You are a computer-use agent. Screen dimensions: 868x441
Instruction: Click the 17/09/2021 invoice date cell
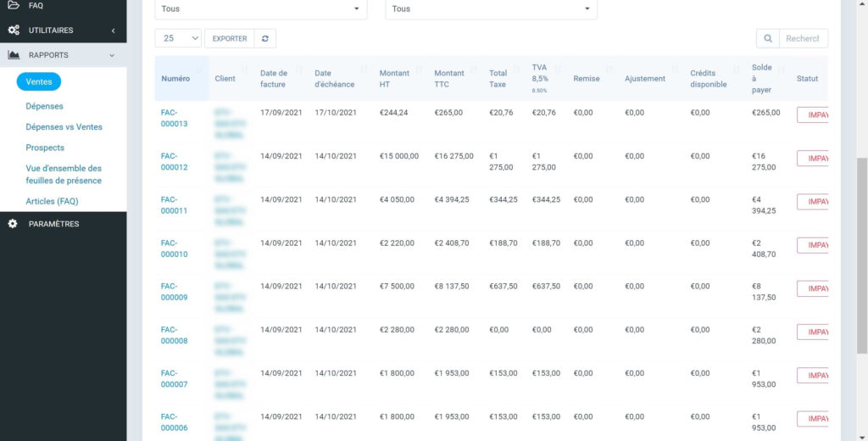point(281,113)
